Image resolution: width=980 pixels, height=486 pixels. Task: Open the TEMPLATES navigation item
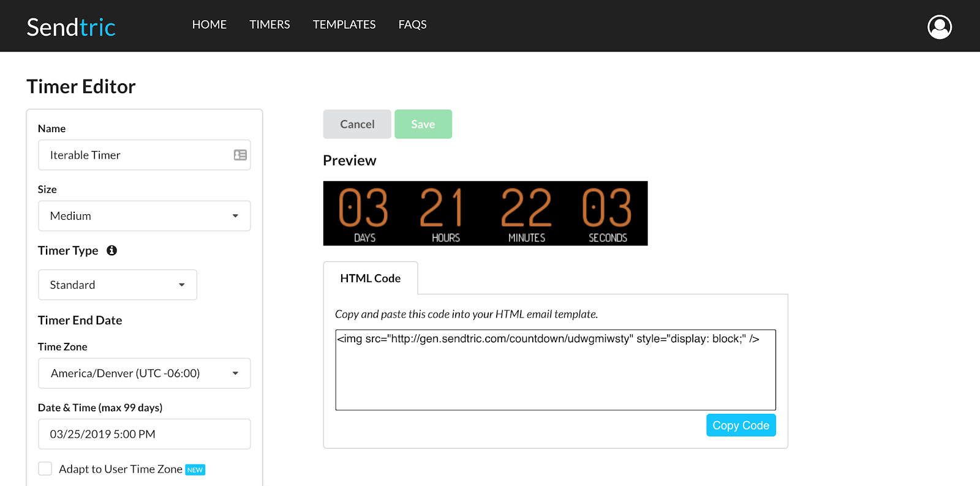click(x=344, y=24)
